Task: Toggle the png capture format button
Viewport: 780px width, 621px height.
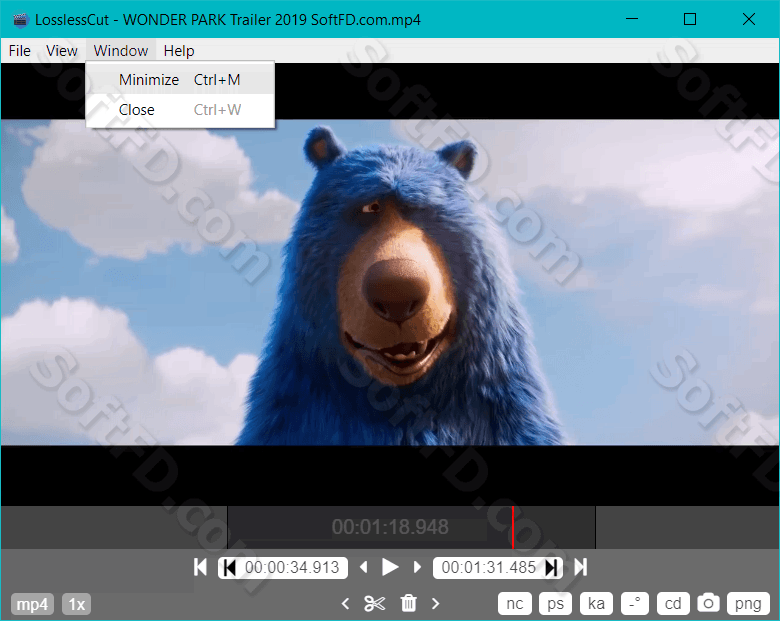Action: pos(748,604)
